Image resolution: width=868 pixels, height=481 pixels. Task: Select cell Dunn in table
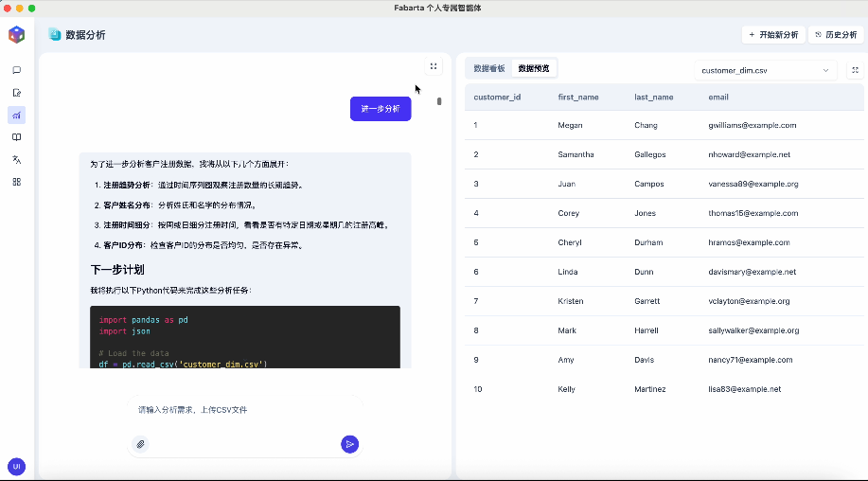(x=644, y=272)
